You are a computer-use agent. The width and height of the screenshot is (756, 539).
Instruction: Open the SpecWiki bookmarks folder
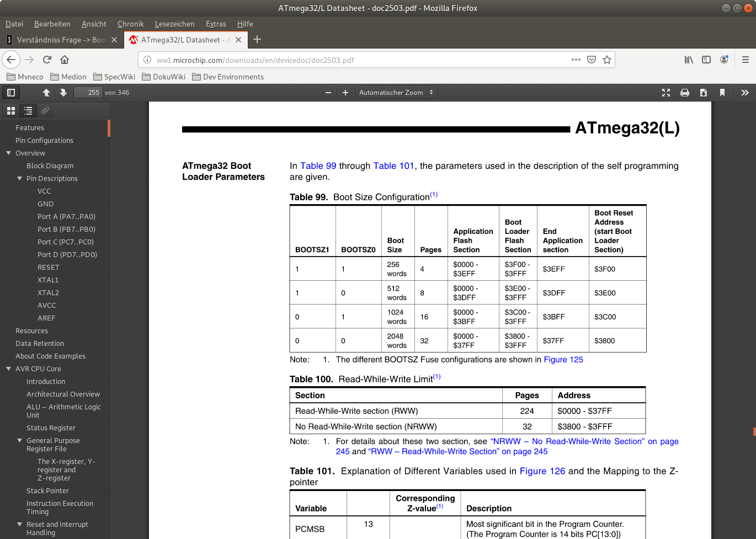click(x=114, y=77)
